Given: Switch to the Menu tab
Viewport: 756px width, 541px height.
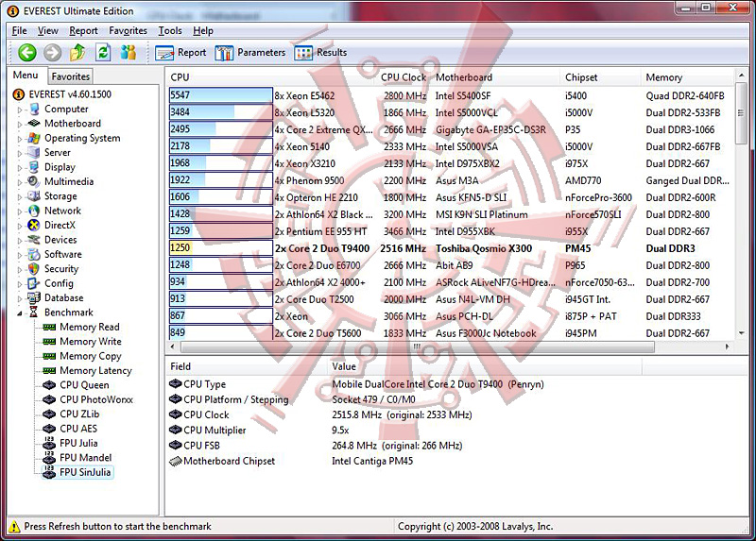Looking at the screenshot, I should pos(26,76).
